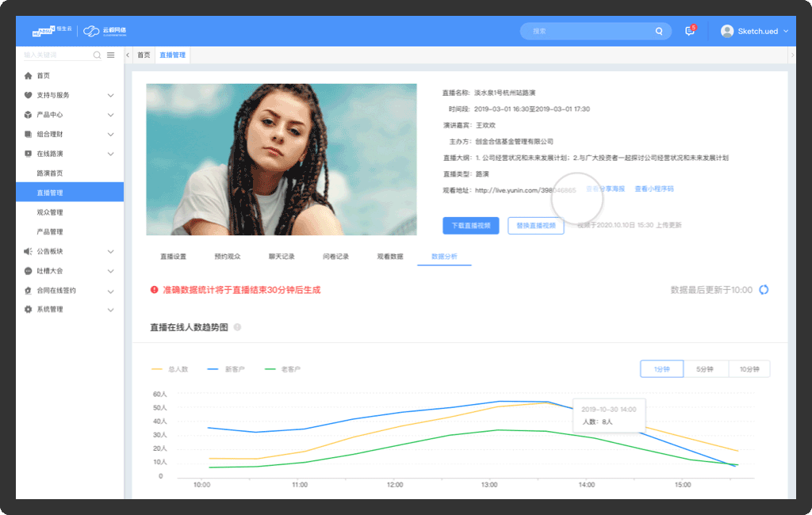This screenshot has width=812, height=515.
Task: Select the 5分钟 interval option
Action: (x=705, y=369)
